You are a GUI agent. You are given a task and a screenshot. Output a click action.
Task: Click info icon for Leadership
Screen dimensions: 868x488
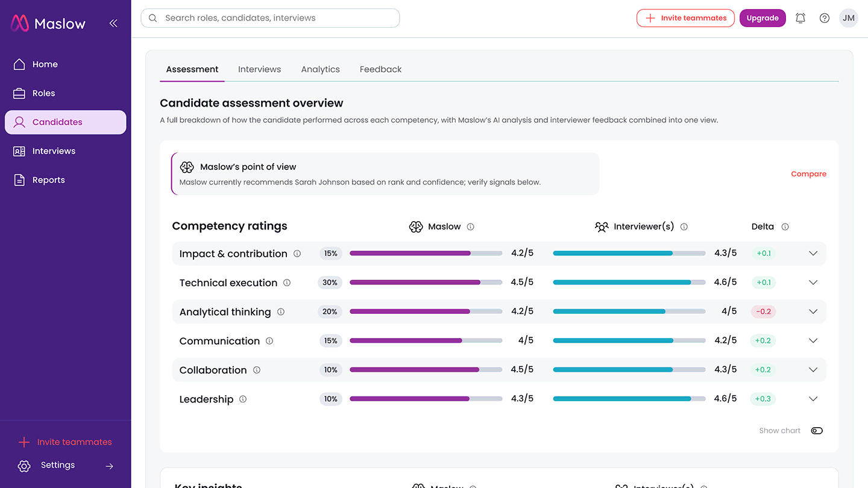[243, 399]
